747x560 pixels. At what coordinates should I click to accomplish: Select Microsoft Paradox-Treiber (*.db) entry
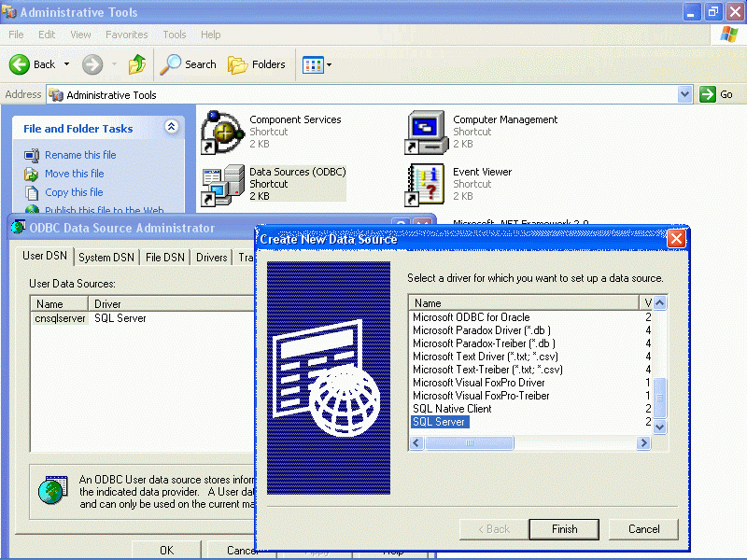coord(484,343)
